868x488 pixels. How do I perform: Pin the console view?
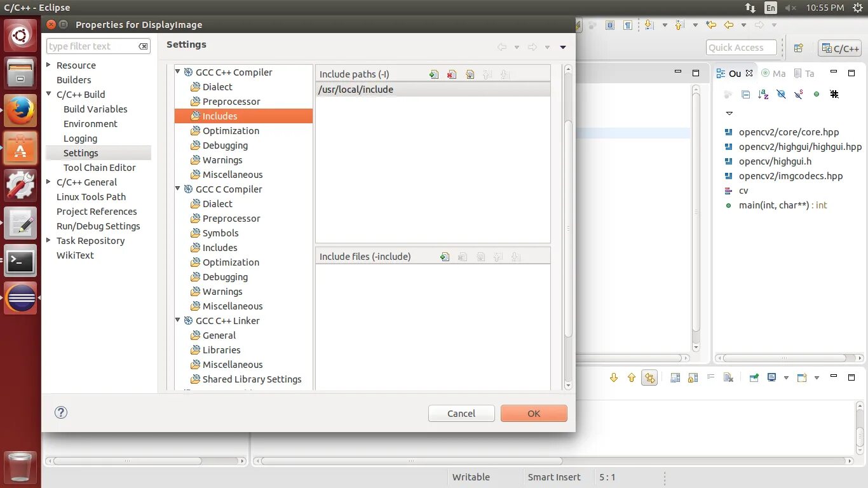pos(754,377)
